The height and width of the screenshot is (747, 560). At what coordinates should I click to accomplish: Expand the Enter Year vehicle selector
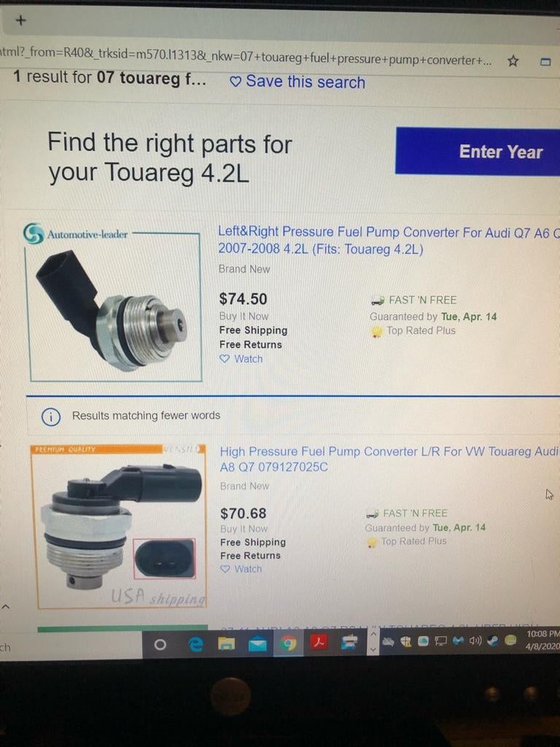tap(478, 152)
